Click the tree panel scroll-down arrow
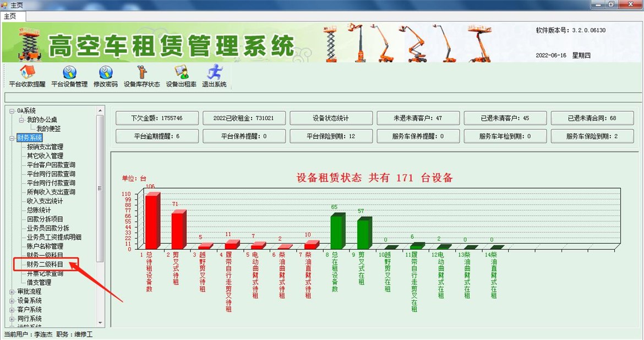This screenshot has width=644, height=340. [100, 323]
